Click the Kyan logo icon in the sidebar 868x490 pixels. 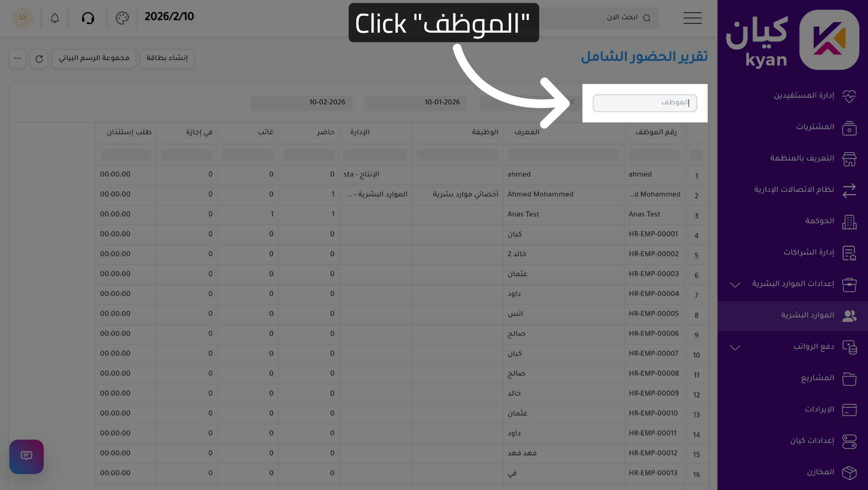(x=829, y=39)
